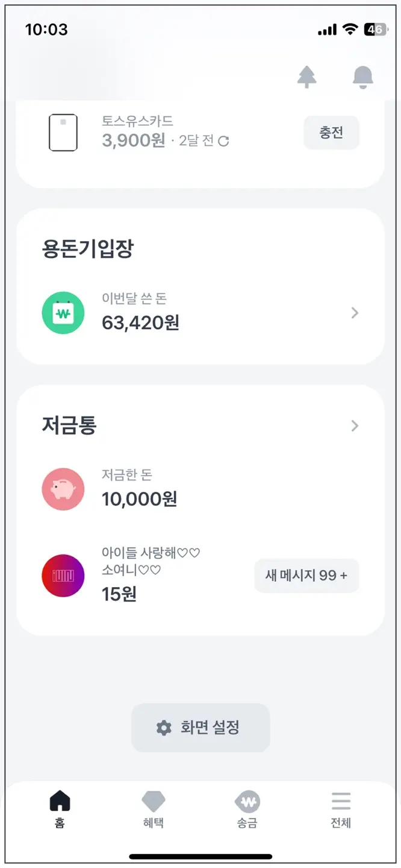
Task: Open the (여자)아이들 profile picture icon
Action: (x=63, y=575)
